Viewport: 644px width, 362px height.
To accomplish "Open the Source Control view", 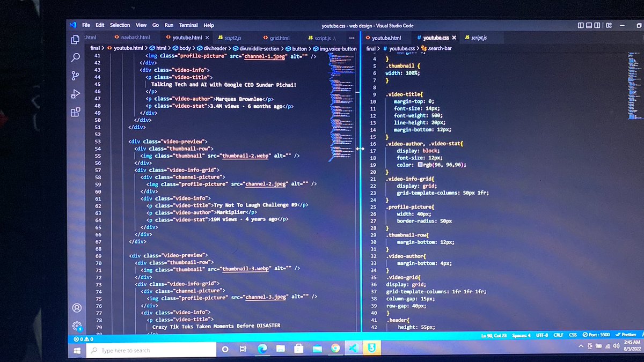I will pyautogui.click(x=76, y=76).
